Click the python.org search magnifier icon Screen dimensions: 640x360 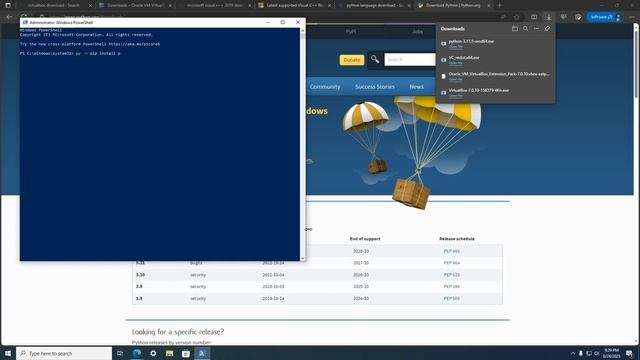pyautogui.click(x=375, y=60)
